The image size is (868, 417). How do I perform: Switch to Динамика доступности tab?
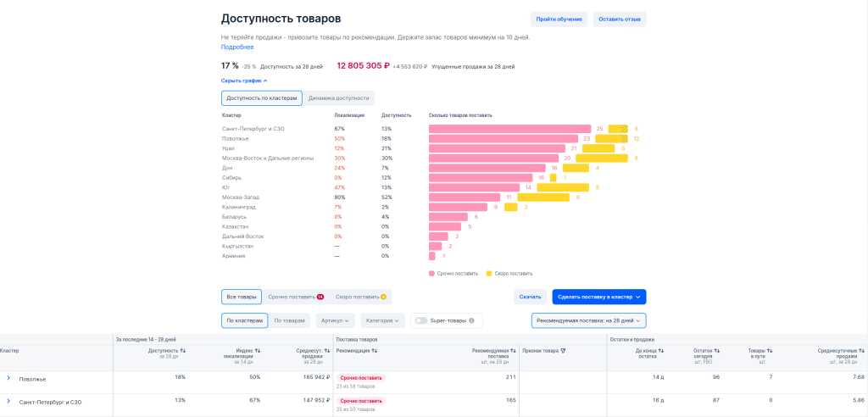(339, 98)
